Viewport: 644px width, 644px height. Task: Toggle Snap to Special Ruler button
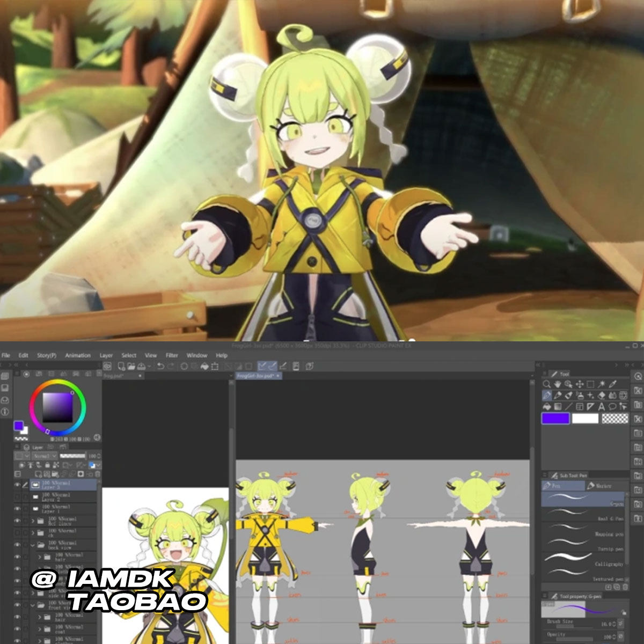(273, 366)
